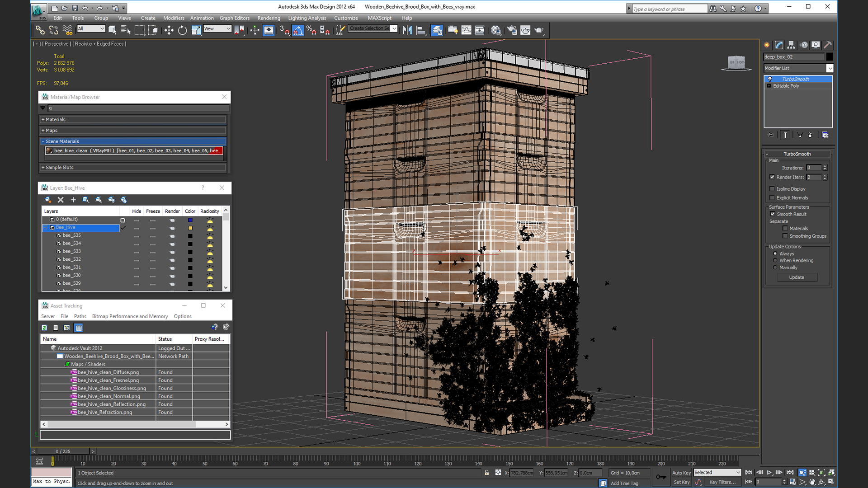Toggle the Render Iters checkbox

pyautogui.click(x=772, y=177)
